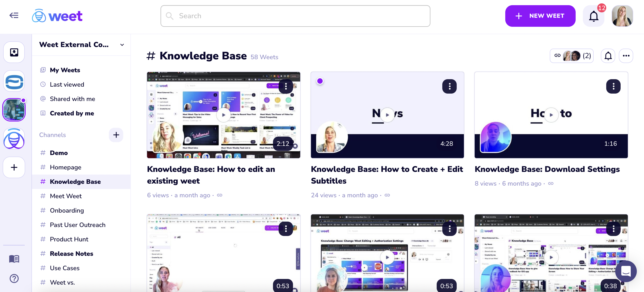The image size is (644, 292).
Task: Open kebab menu on 'How to edit' weet
Action: [286, 86]
